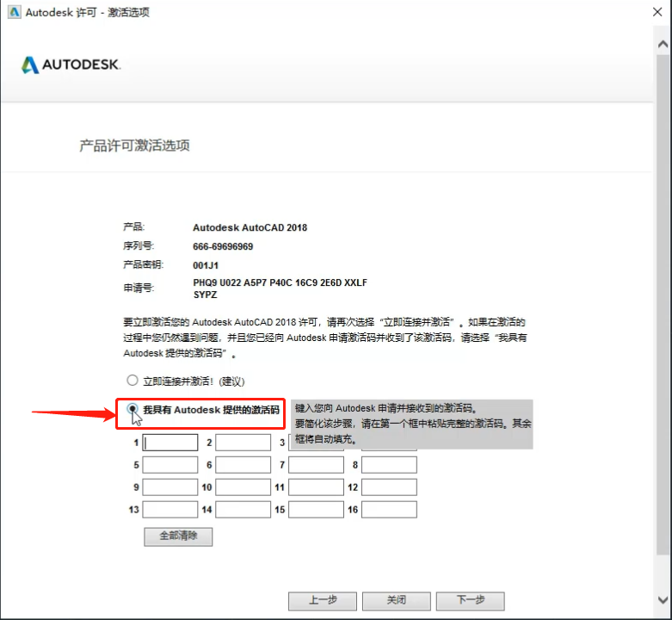
Task: Click the Autodesk title bar app icon
Action: (x=14, y=12)
